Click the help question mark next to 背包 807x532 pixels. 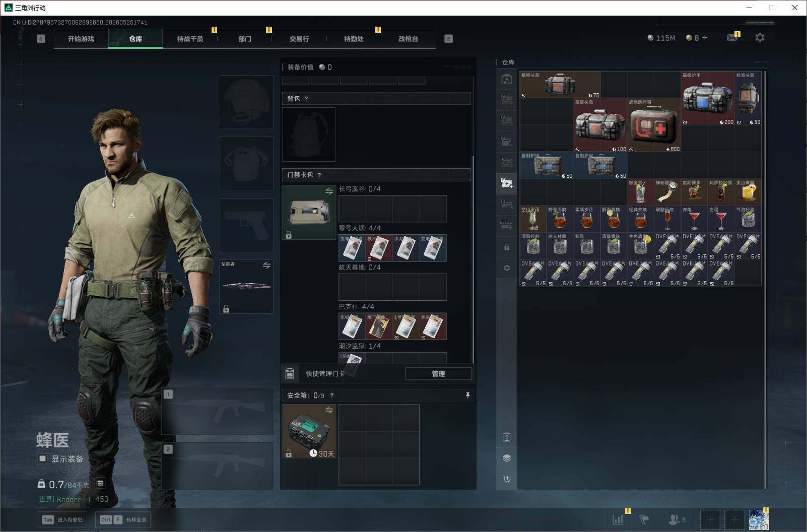306,99
